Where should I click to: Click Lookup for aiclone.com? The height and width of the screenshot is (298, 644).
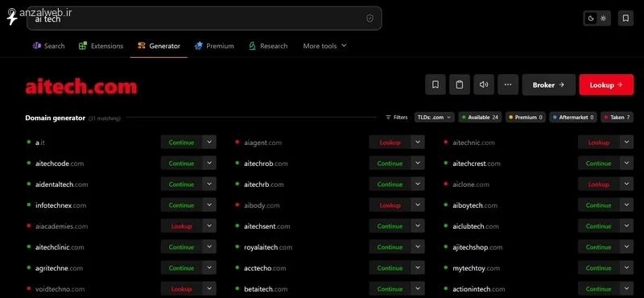pos(598,184)
